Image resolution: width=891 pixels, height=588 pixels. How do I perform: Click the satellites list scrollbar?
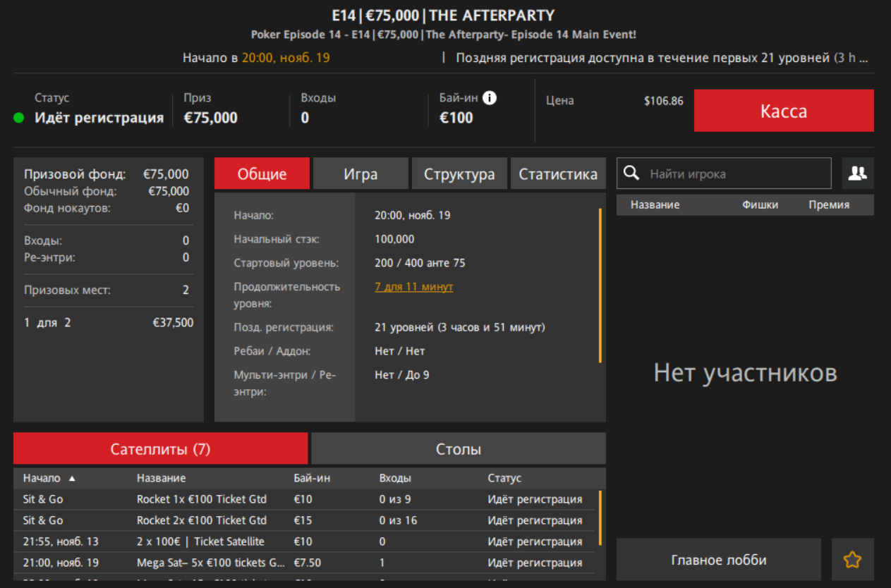[600, 518]
